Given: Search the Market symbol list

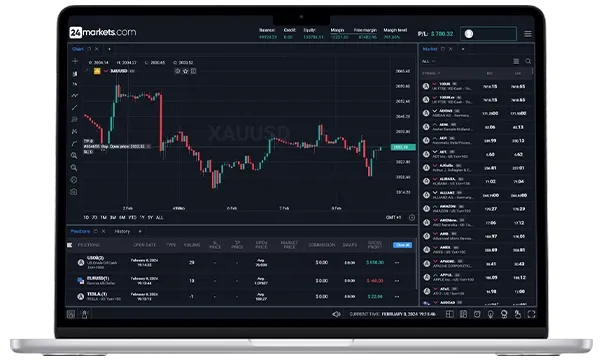Looking at the screenshot, I should click(x=528, y=61).
